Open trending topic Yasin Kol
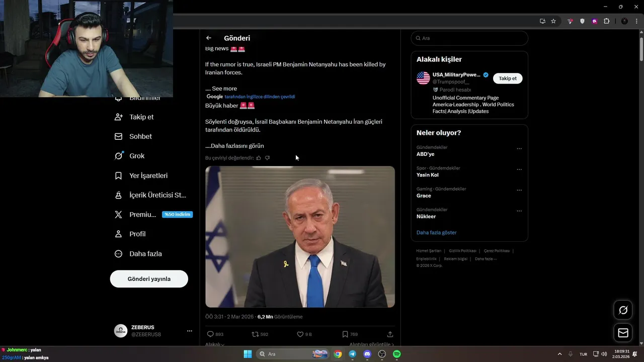The image size is (644, 362). coord(428,175)
